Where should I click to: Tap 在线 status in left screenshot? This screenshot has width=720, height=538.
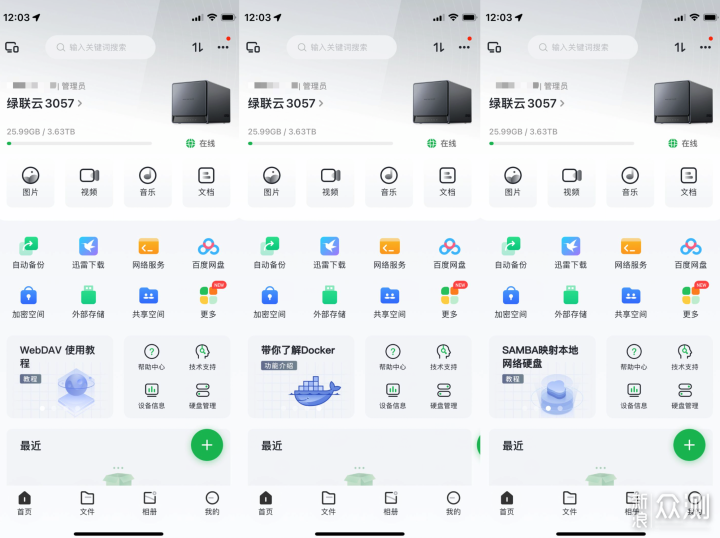tap(201, 143)
